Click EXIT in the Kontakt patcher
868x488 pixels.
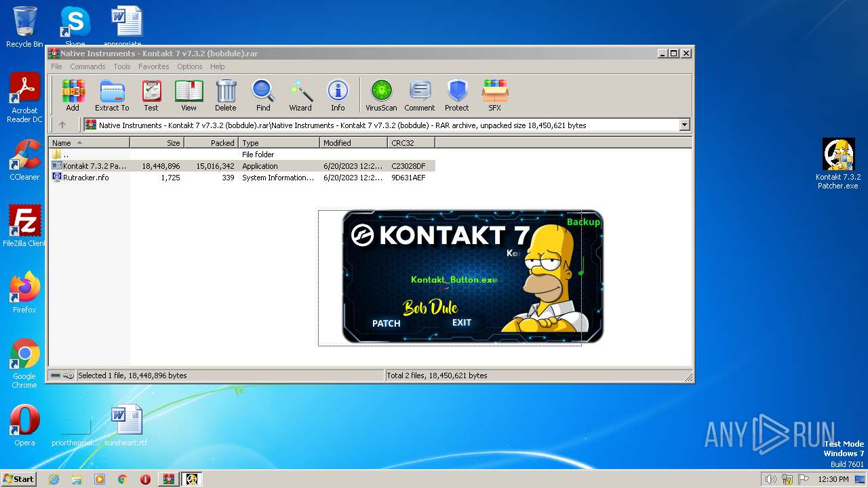coord(462,323)
